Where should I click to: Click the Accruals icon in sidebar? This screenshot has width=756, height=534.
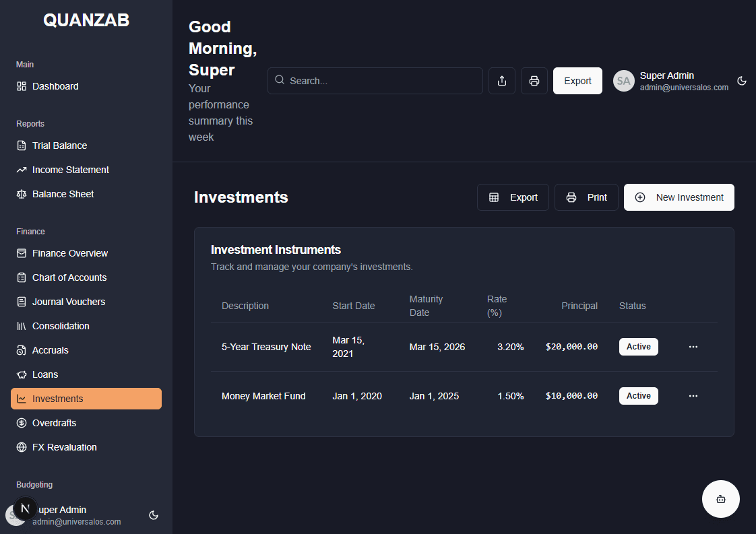(x=21, y=350)
